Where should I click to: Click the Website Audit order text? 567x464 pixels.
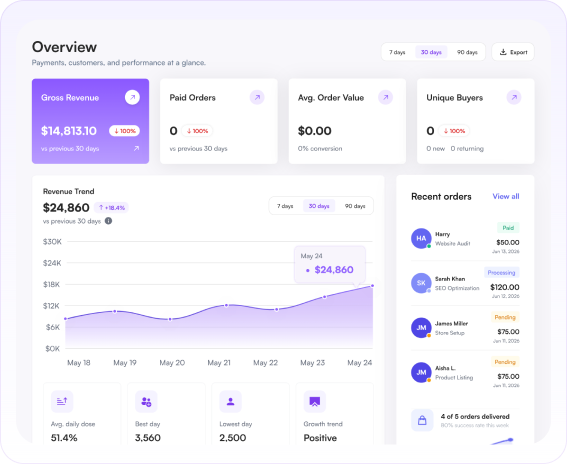point(453,244)
